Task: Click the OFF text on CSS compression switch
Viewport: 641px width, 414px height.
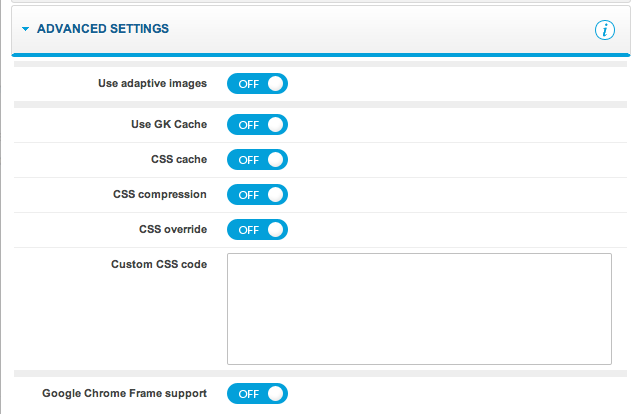Action: 248,195
